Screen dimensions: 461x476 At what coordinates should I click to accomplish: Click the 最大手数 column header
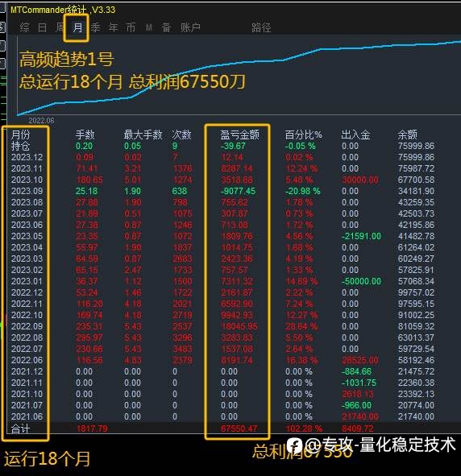[143, 135]
